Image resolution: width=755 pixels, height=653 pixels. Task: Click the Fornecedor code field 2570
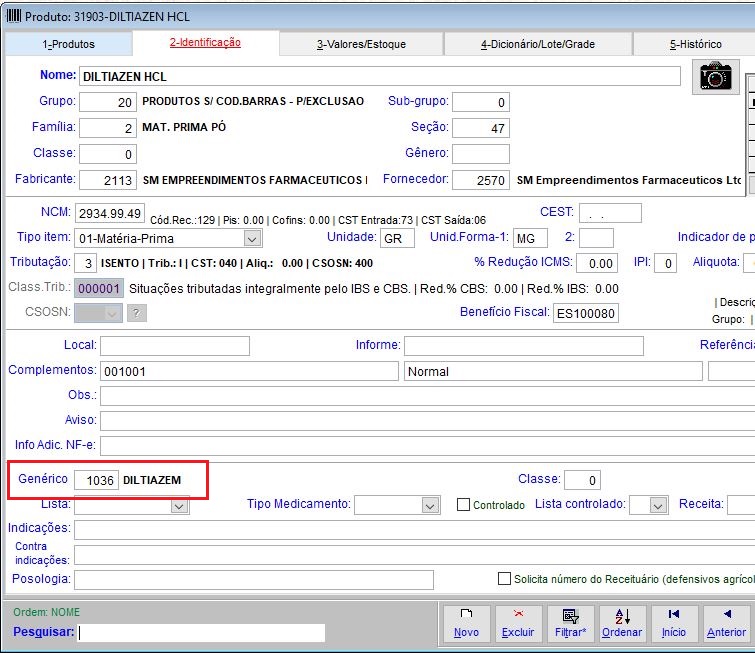point(481,180)
